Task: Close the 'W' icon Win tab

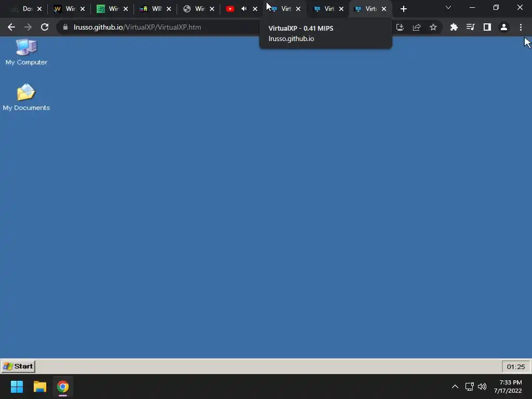Action: 83,9
